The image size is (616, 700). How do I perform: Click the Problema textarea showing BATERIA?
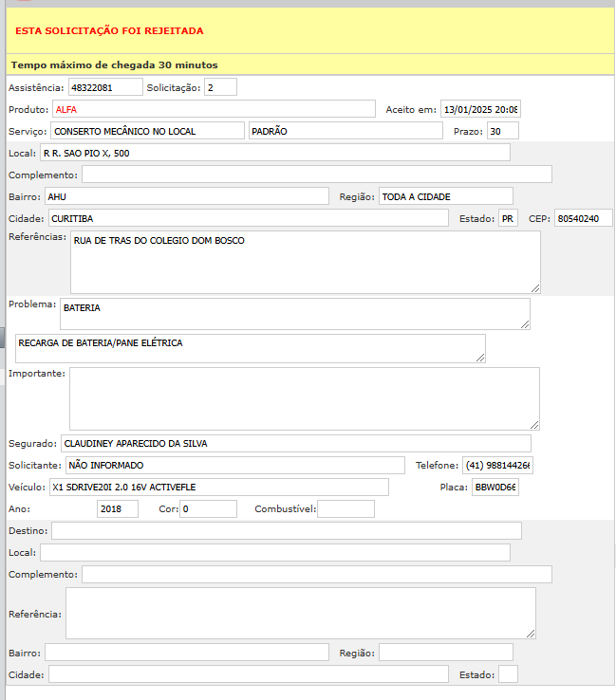(x=293, y=314)
